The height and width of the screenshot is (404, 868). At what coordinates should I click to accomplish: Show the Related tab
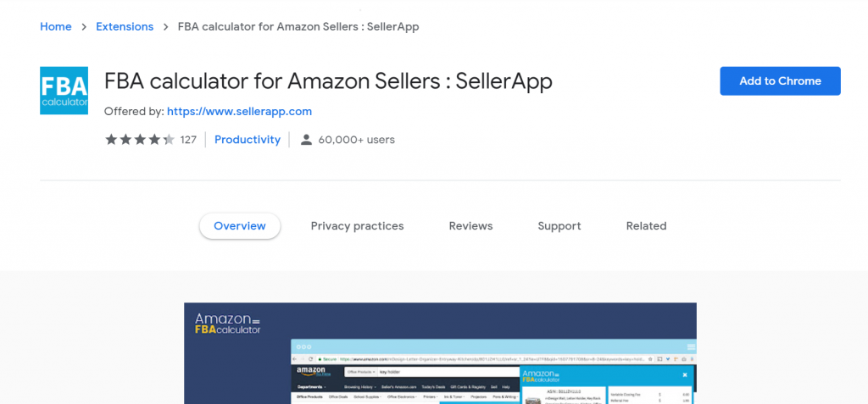pyautogui.click(x=646, y=226)
